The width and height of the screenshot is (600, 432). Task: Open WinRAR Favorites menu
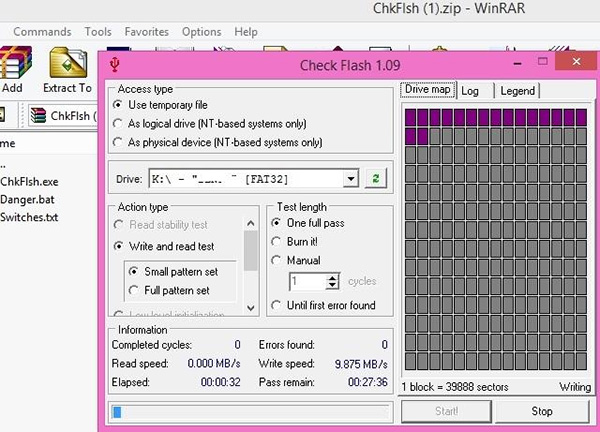pyautogui.click(x=147, y=32)
